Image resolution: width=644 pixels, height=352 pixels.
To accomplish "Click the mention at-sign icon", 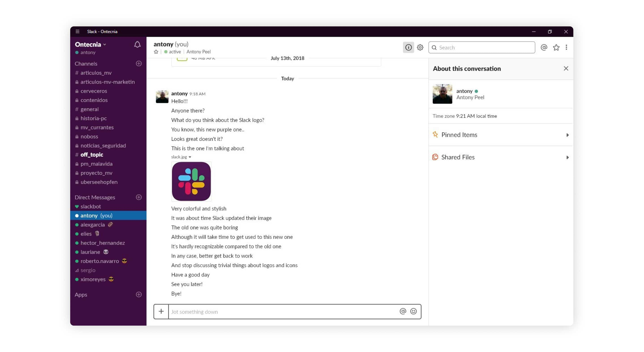I will coord(544,47).
